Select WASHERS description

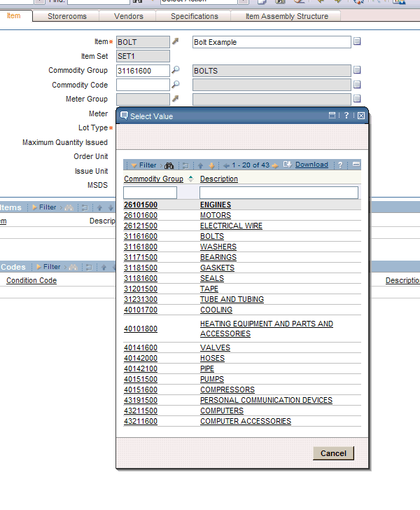[x=218, y=247]
